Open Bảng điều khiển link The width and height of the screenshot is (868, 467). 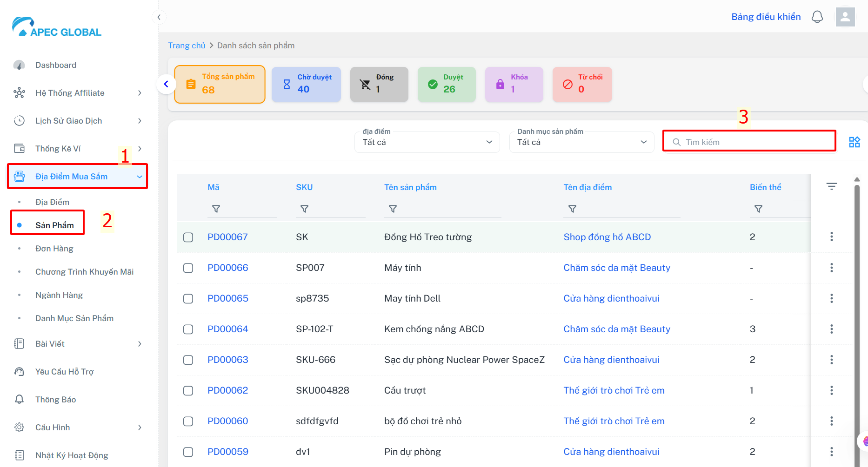coord(766,17)
